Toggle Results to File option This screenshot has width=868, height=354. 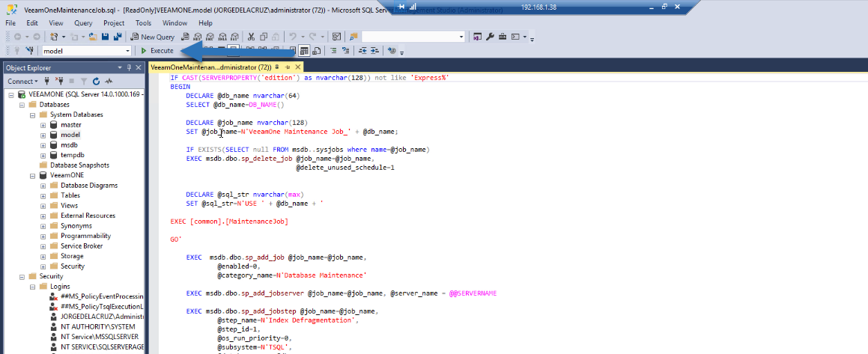(x=317, y=51)
